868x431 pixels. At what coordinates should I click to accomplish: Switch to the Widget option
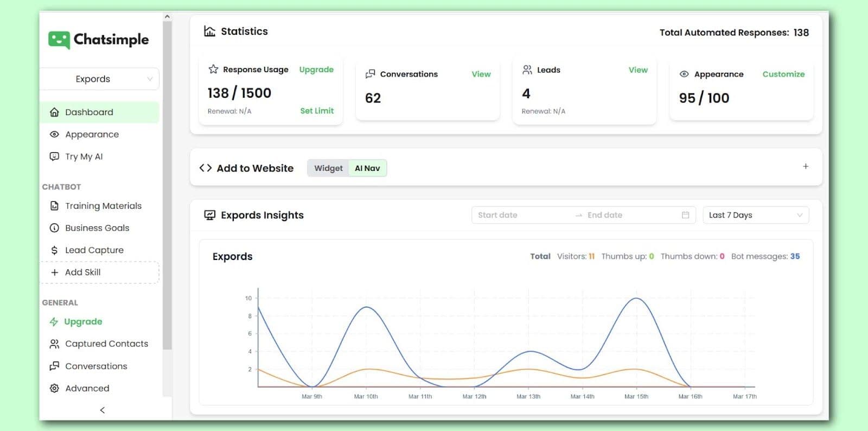[x=328, y=168]
